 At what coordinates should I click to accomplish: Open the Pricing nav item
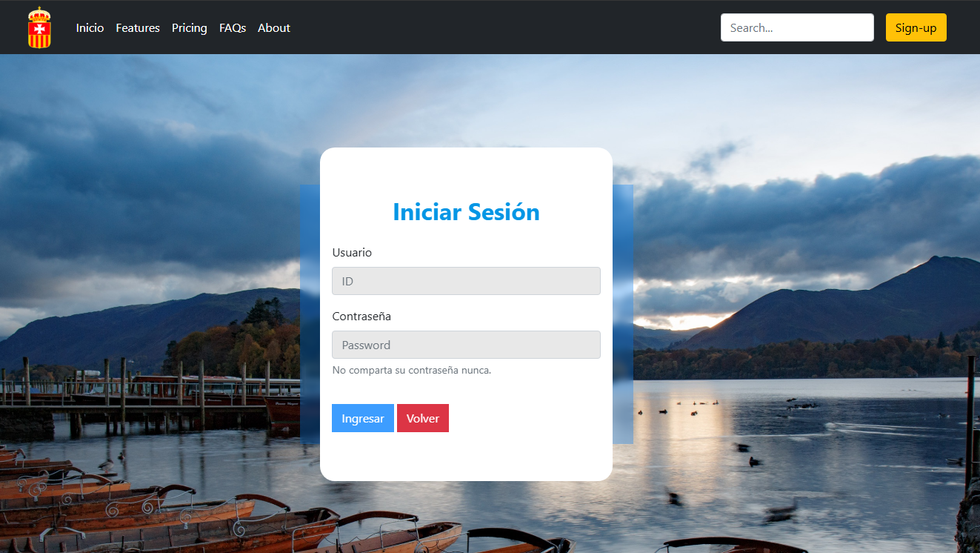[189, 28]
